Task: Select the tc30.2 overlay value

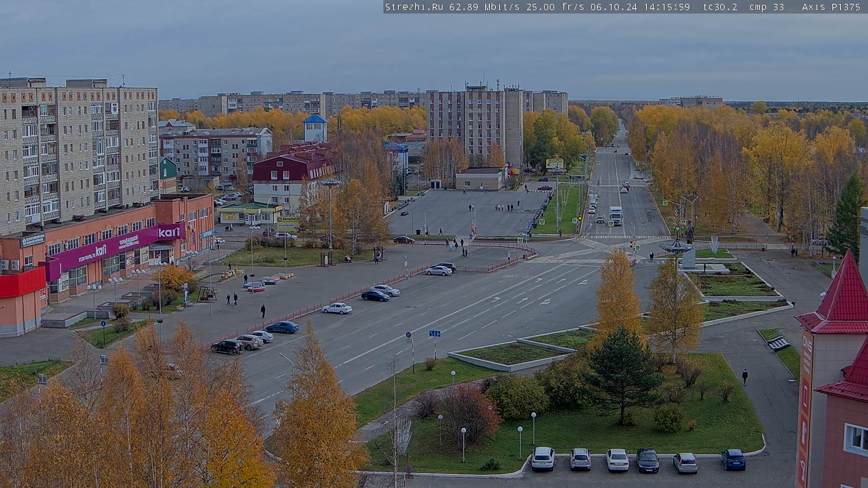Action: click(720, 7)
